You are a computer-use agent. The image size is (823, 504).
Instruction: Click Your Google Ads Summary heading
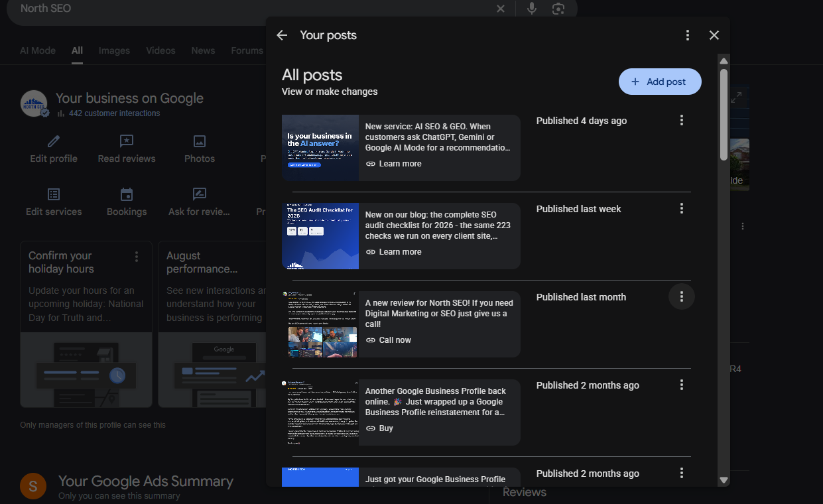(146, 481)
